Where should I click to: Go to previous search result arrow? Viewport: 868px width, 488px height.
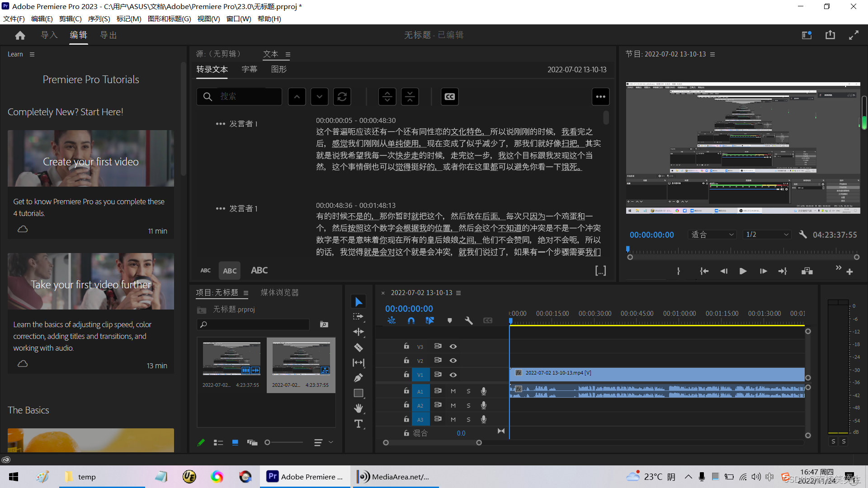coord(297,97)
